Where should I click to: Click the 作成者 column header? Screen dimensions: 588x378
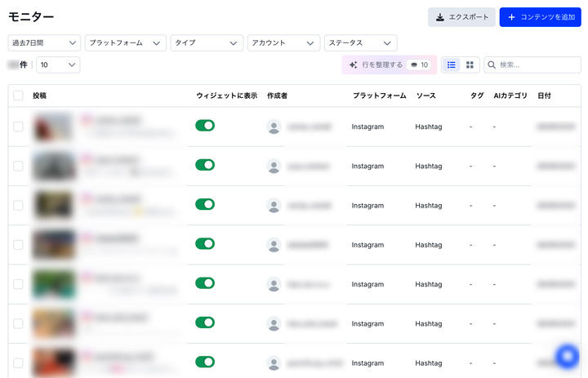277,96
